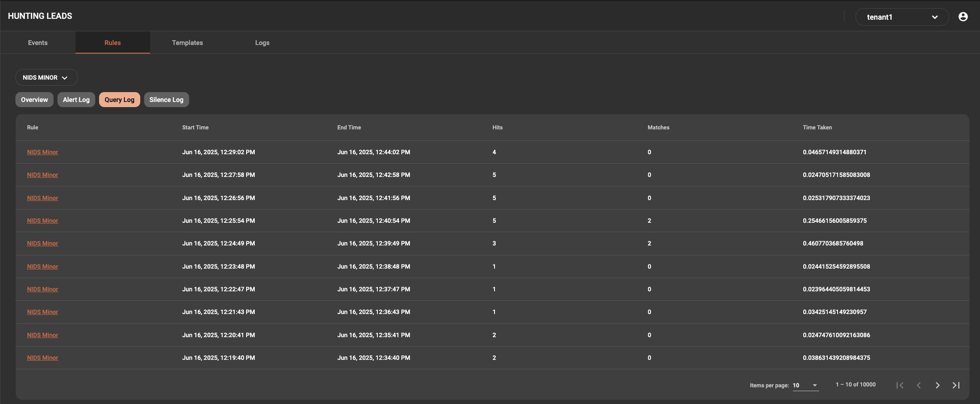Open NIDS Minor link for 12:29:02 PM query
Screen dimensions: 980x404
tap(42, 152)
